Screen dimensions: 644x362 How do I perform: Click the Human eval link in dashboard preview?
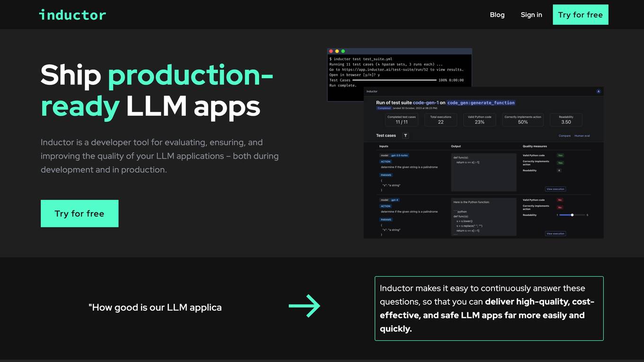(582, 136)
